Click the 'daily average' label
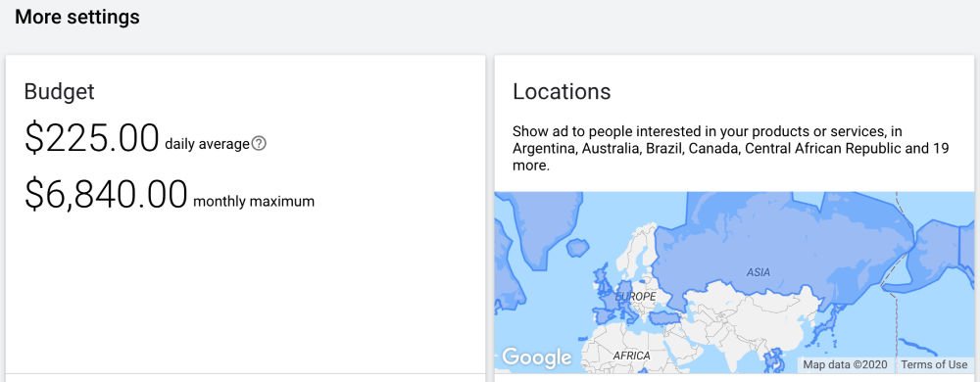 pos(207,144)
